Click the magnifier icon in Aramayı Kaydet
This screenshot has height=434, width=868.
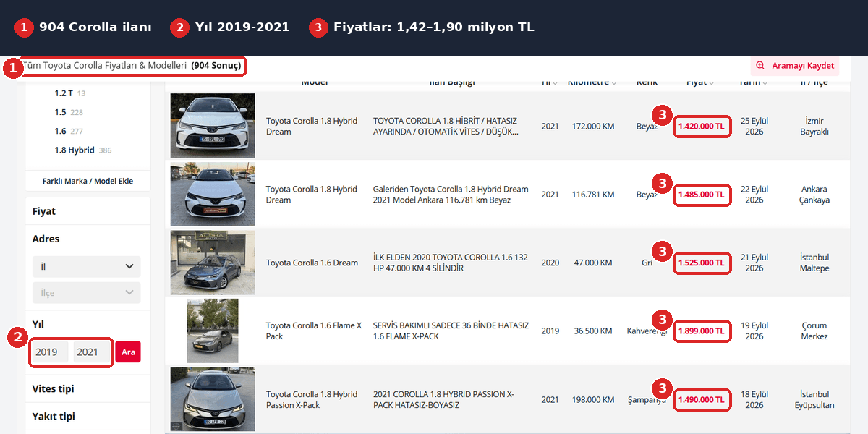click(760, 66)
